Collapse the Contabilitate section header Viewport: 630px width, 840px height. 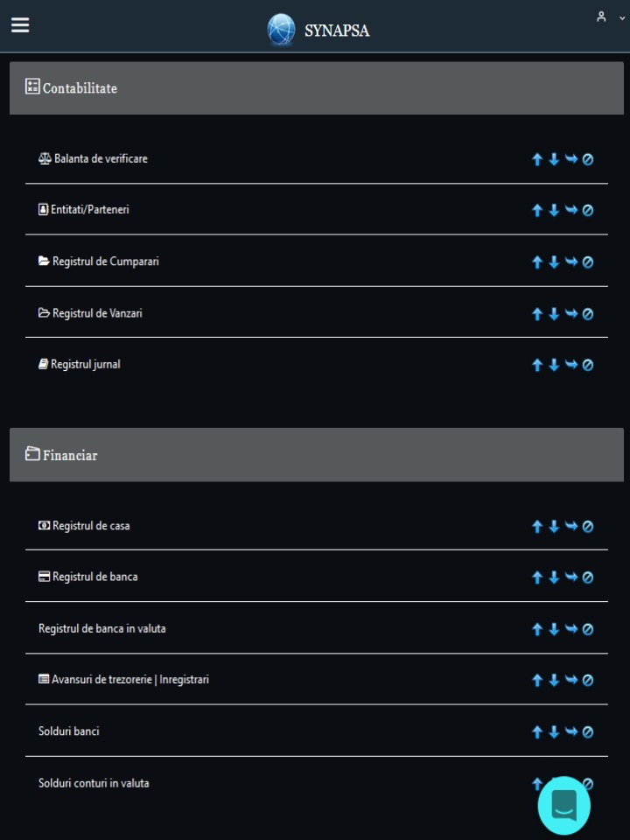[317, 87]
